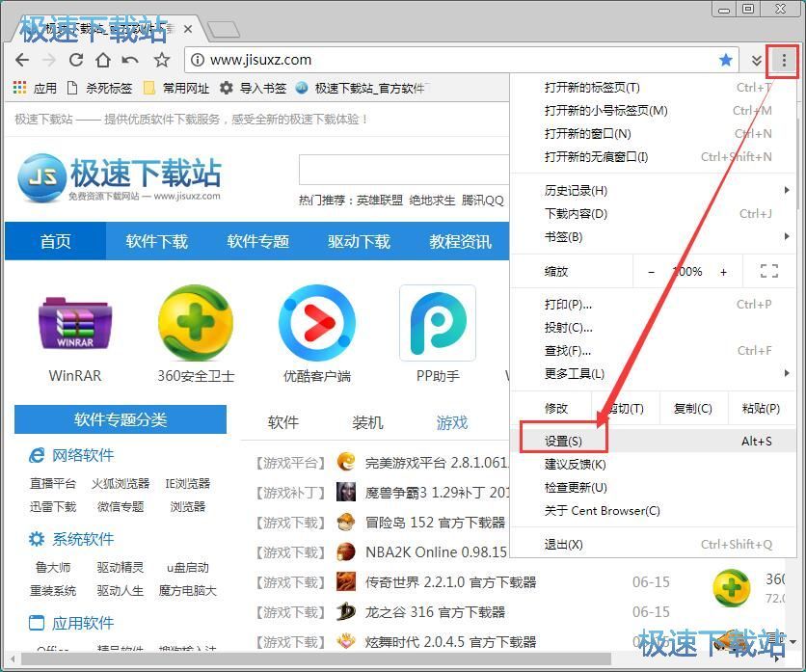Open the PP助手 icon
The width and height of the screenshot is (806, 672).
(438, 323)
